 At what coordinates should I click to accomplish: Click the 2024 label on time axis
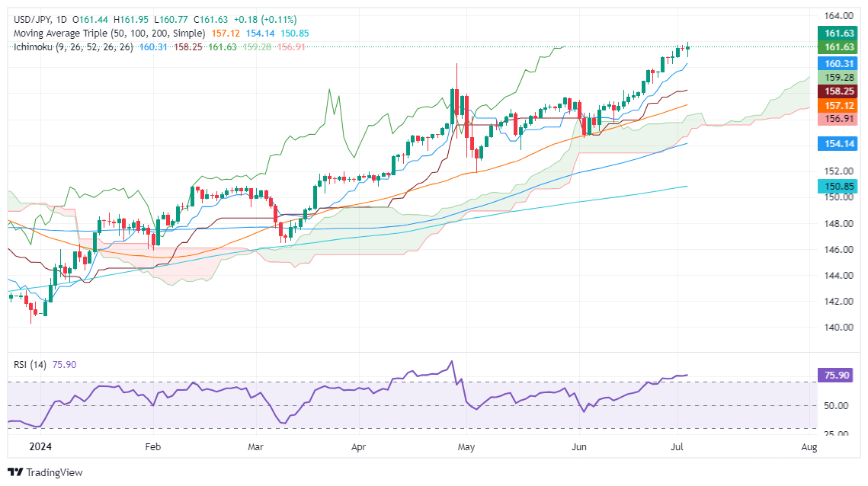point(40,446)
